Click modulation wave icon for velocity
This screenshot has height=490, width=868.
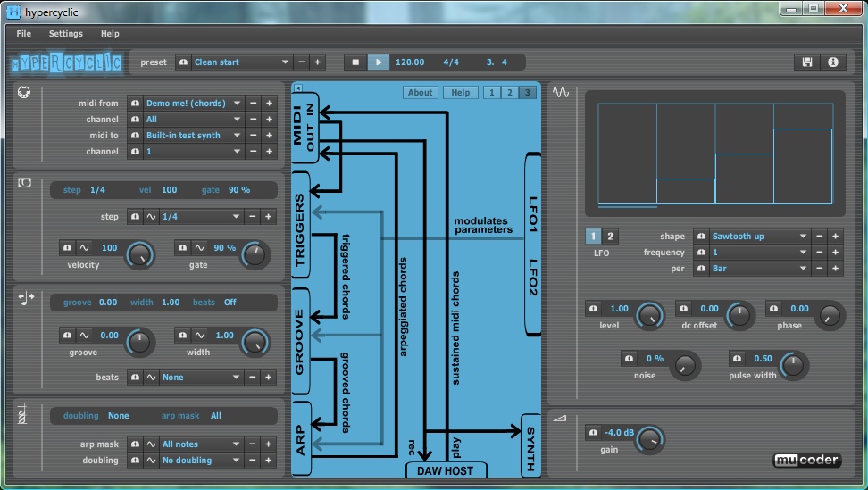pos(84,247)
